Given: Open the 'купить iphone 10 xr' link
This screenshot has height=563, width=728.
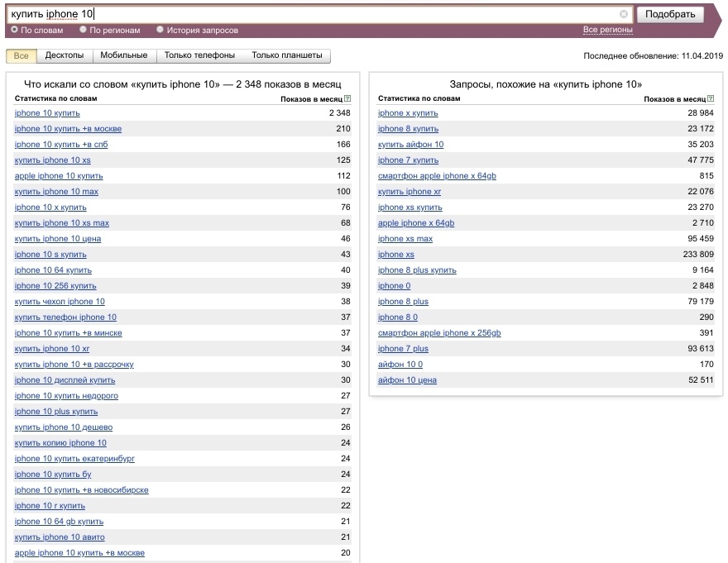Looking at the screenshot, I should tap(52, 349).
